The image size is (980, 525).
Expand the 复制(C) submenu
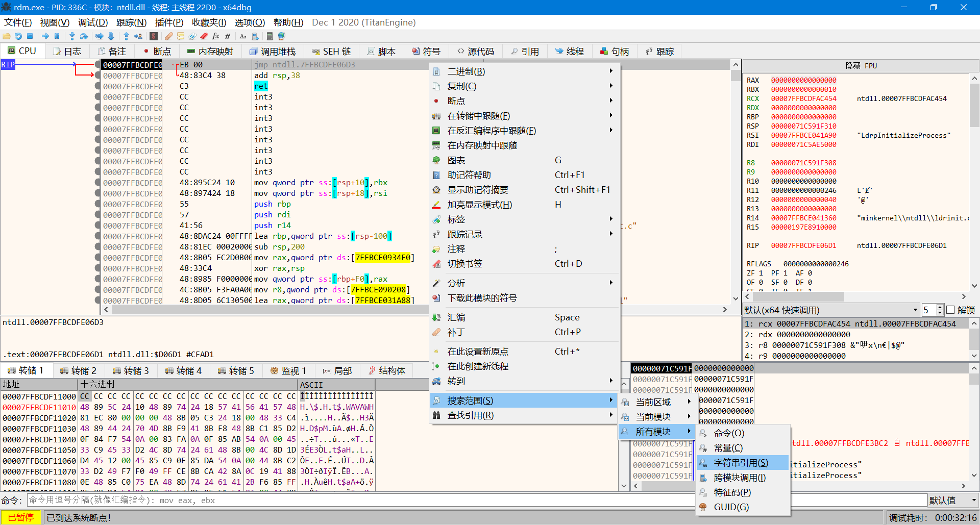click(x=526, y=86)
